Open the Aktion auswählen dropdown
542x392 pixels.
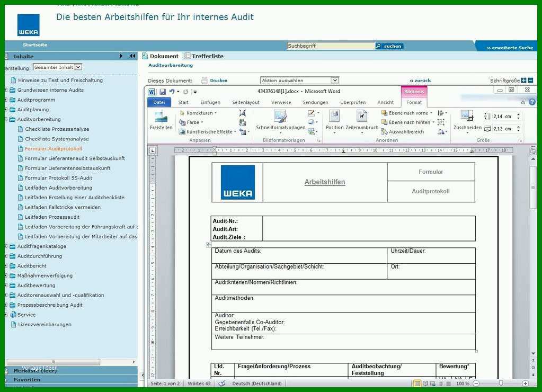pos(299,80)
